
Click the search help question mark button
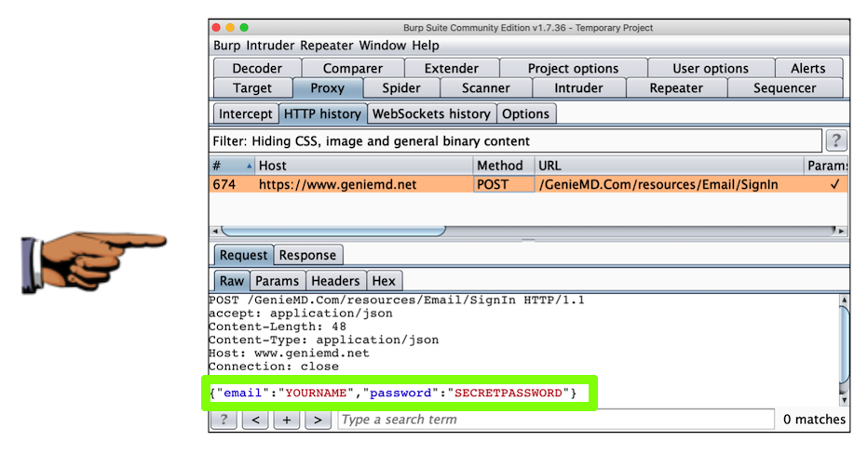(224, 420)
